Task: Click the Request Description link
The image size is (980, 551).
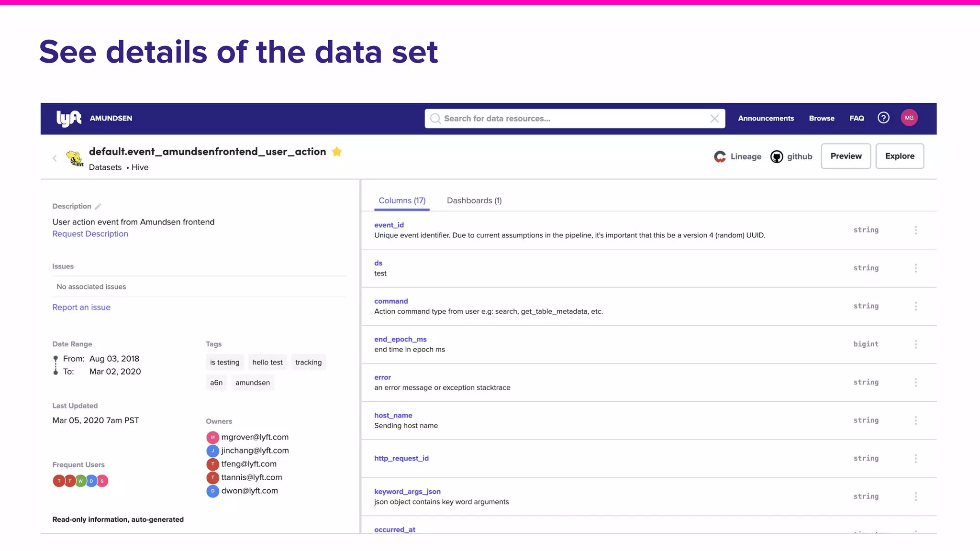Action: [90, 234]
